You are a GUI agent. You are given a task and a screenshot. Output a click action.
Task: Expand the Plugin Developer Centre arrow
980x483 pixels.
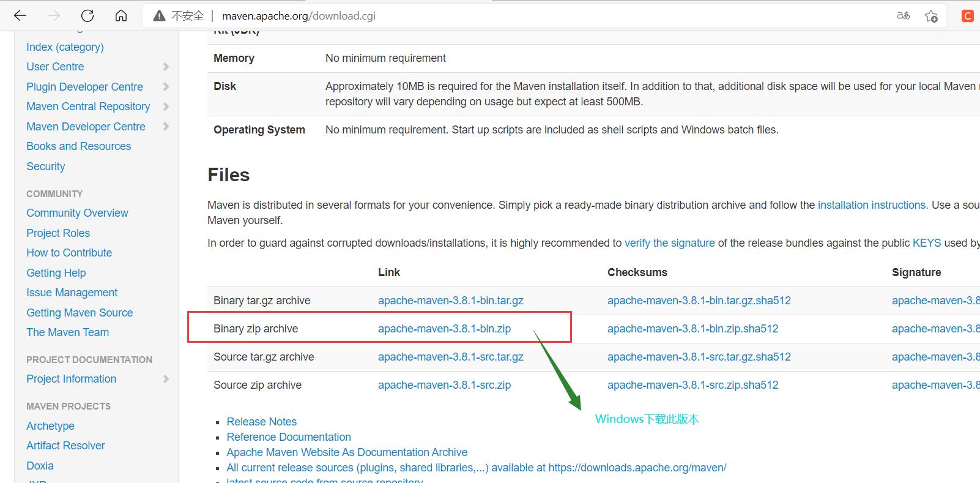pyautogui.click(x=166, y=87)
